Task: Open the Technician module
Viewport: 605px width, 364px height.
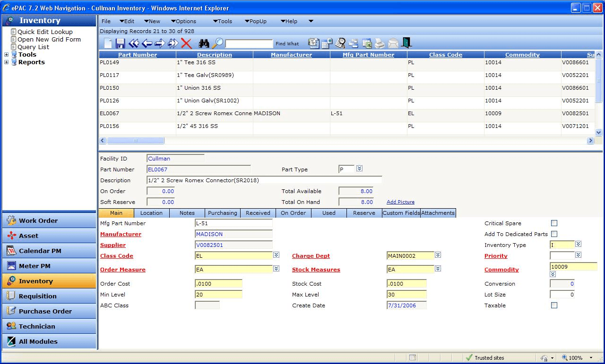Action: 49,326
